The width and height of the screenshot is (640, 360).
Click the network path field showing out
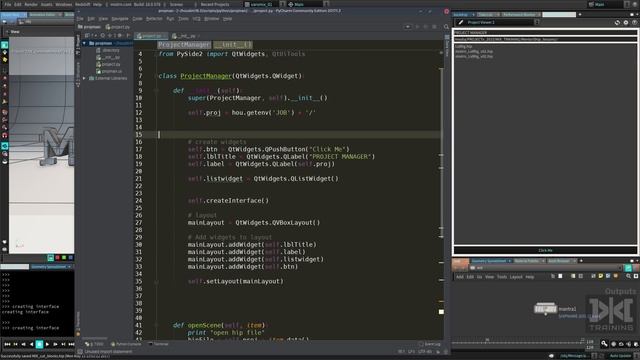[546, 268]
